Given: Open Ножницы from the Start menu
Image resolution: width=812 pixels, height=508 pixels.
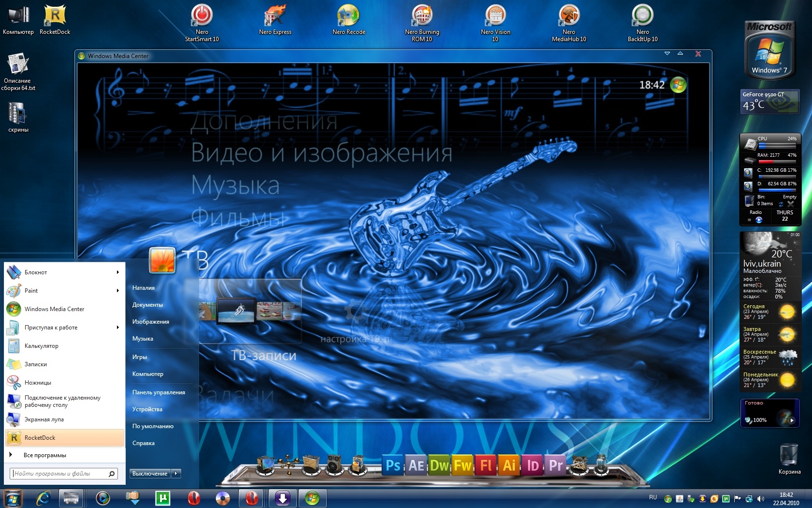Looking at the screenshot, I should coord(65,383).
